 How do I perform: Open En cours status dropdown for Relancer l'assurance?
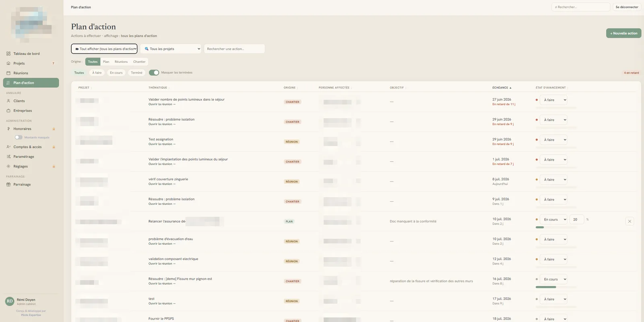[553, 219]
